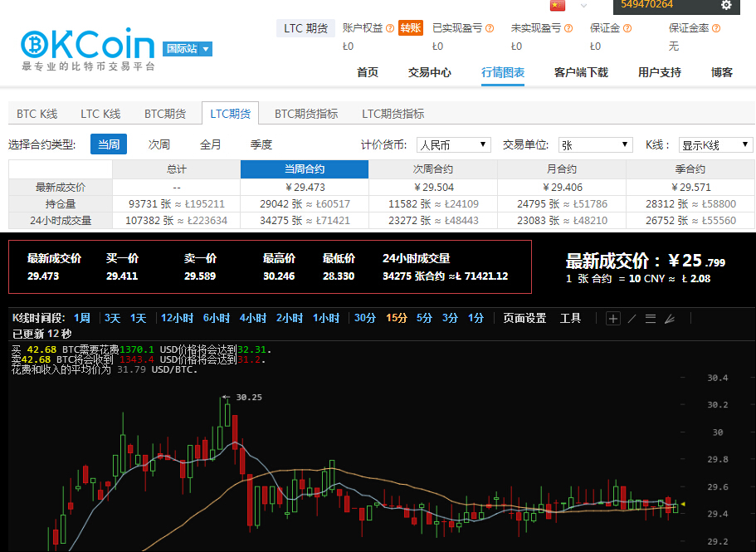Select the 季度 contract type
This screenshot has width=756, height=552.
[x=261, y=144]
